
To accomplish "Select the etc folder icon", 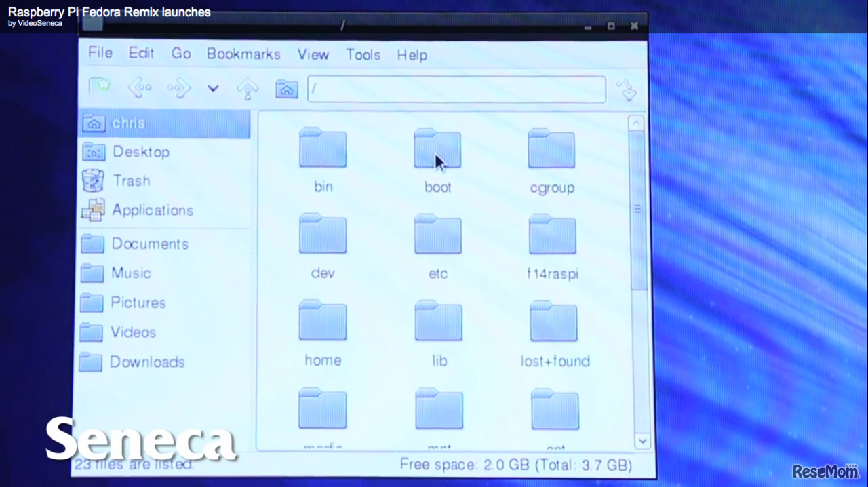I will coord(438,234).
